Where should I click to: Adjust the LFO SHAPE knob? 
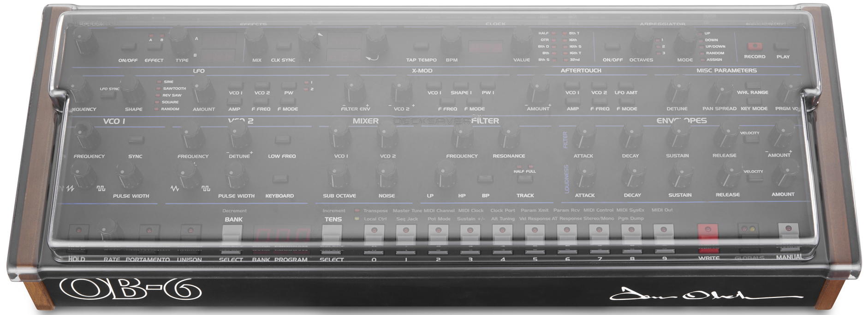point(133,90)
